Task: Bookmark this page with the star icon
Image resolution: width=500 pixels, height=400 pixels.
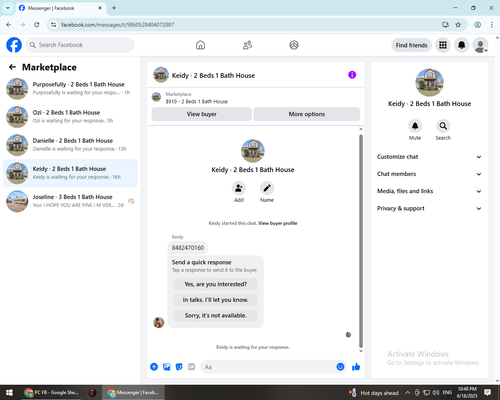Action: (458, 25)
